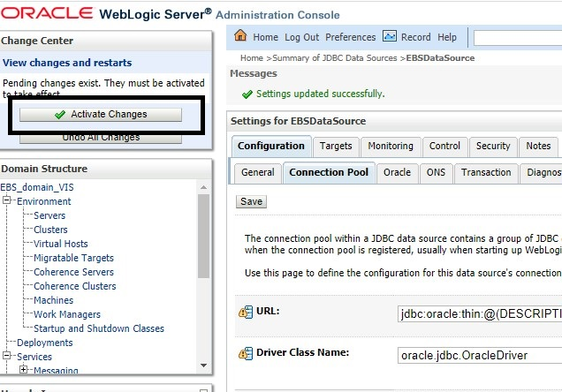Click the Record icon in toolbar

(x=390, y=37)
